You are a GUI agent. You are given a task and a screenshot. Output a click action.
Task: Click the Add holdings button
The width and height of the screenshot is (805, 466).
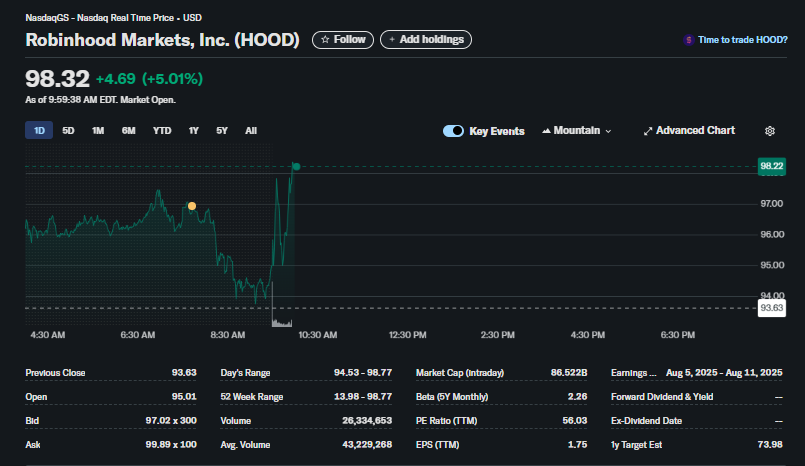[426, 40]
